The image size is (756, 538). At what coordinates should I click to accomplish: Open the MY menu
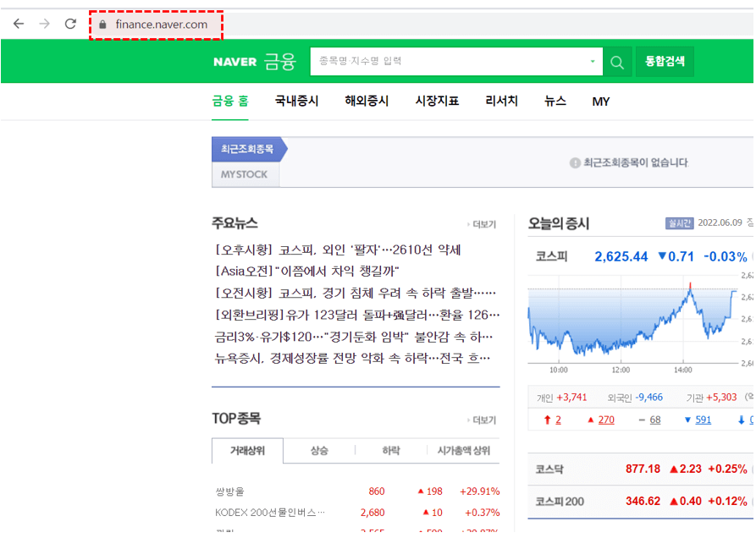[x=601, y=102]
